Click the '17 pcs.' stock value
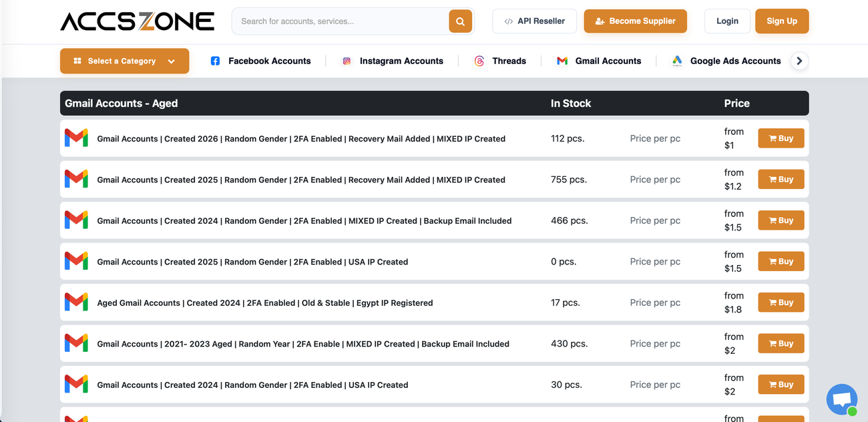Viewport: 868px width, 422px height. [x=566, y=303]
